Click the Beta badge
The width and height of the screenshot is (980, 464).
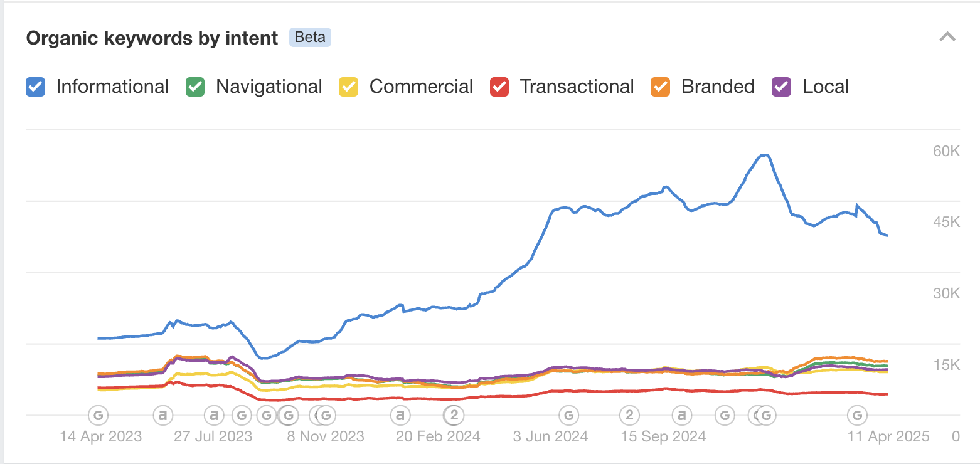[x=310, y=38]
